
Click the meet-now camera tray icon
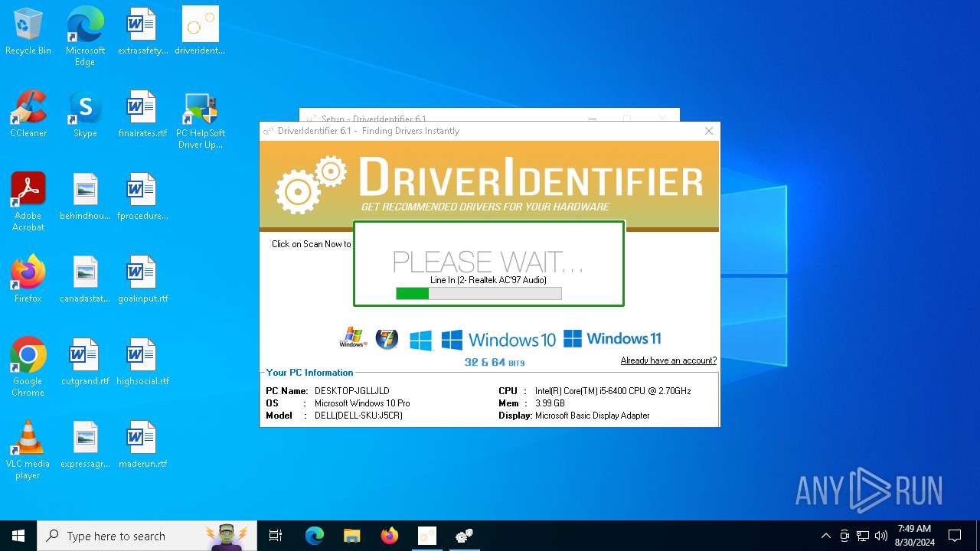pos(844,536)
